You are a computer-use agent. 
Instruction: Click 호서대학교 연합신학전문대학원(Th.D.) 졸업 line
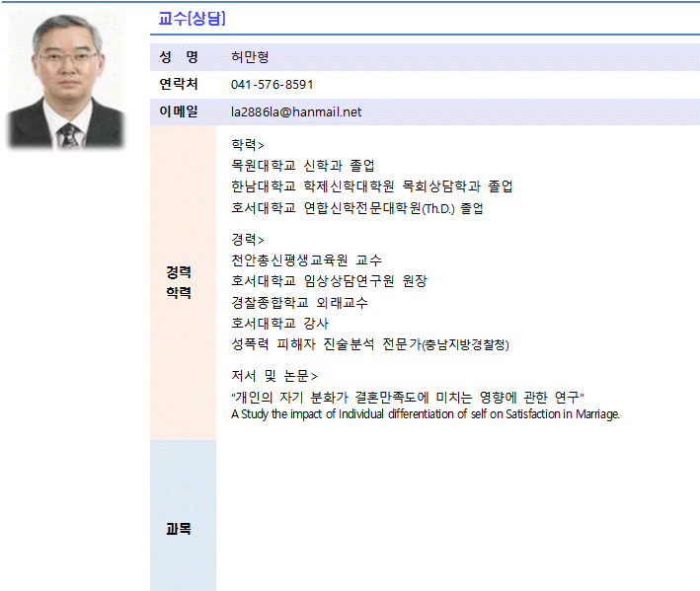(x=357, y=208)
